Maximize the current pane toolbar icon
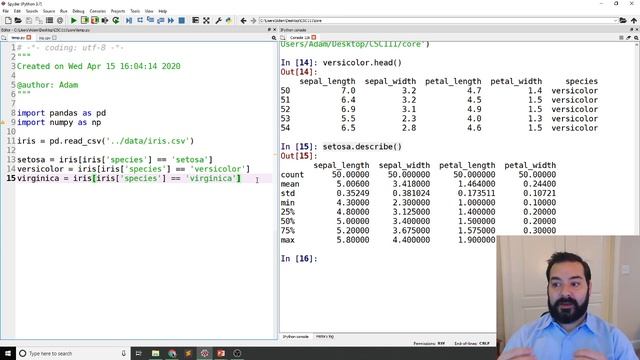The image size is (640, 360). coord(196,20)
